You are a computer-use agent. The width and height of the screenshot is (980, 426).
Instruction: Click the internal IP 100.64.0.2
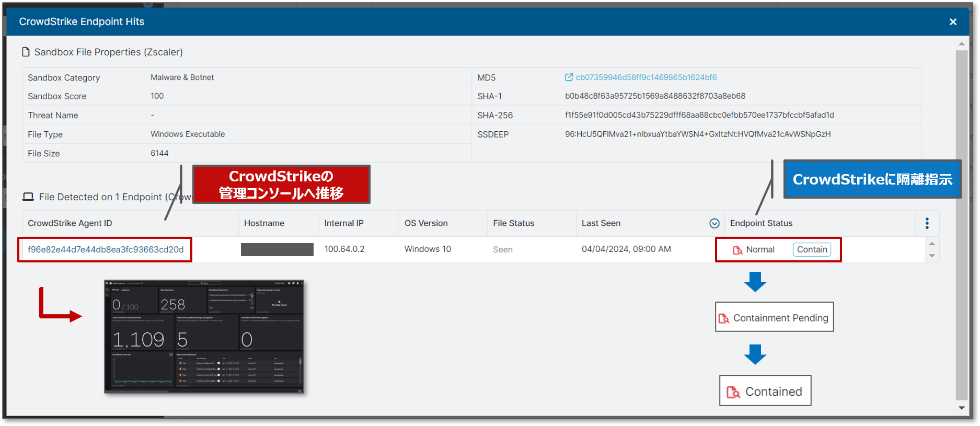click(x=344, y=249)
